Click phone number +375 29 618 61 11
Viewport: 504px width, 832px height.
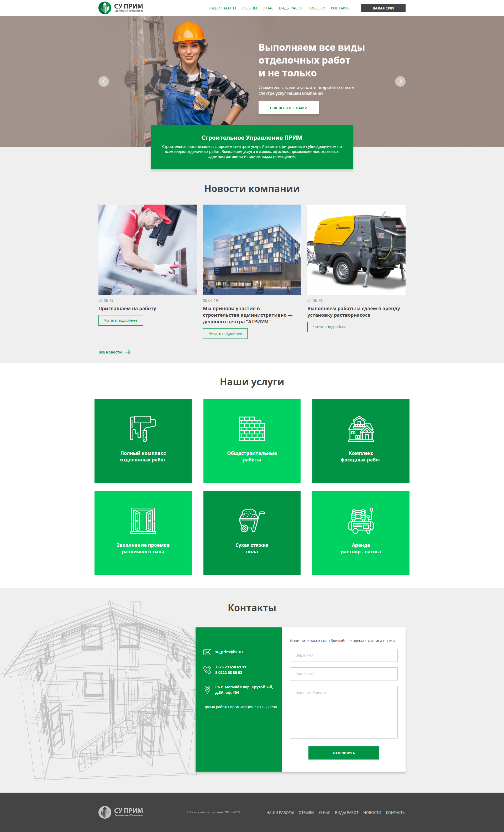231,667
